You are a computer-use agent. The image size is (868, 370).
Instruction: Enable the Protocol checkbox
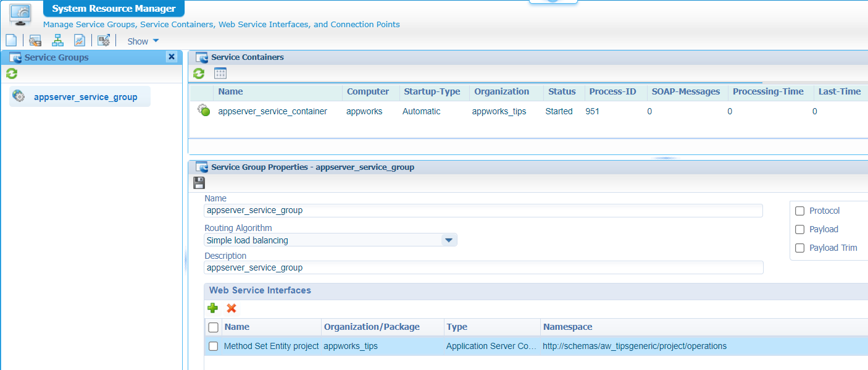coord(799,211)
